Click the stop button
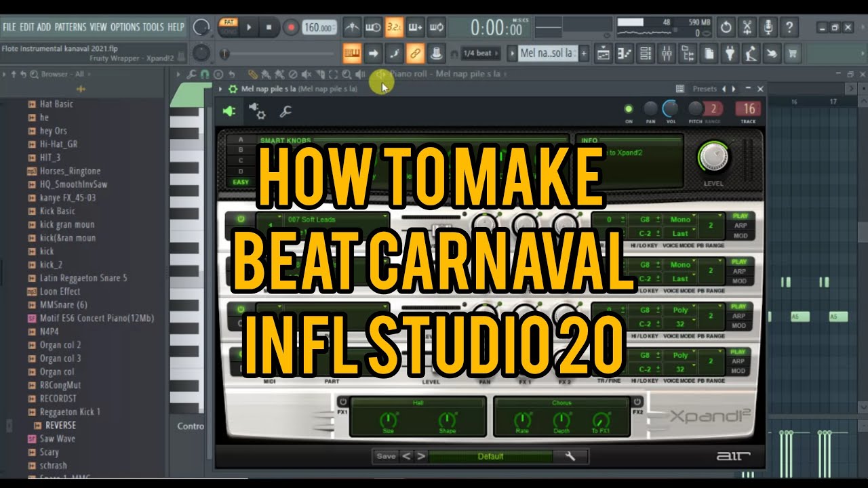The image size is (868, 488). pos(269,28)
